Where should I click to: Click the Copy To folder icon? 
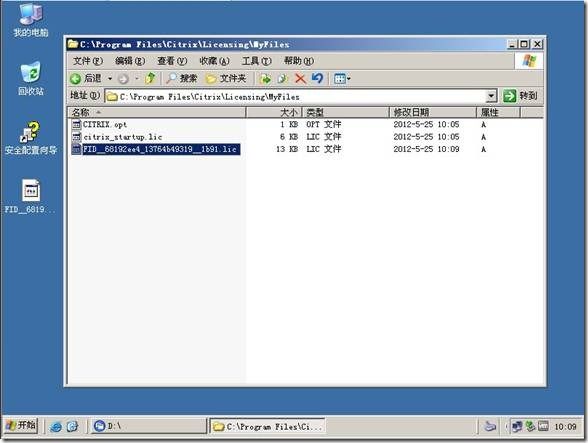pyautogui.click(x=282, y=78)
